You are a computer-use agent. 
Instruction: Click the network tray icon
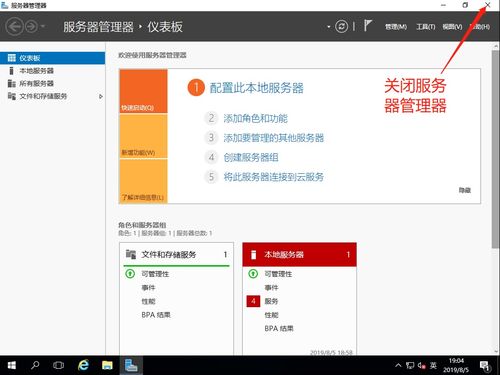coord(410,366)
